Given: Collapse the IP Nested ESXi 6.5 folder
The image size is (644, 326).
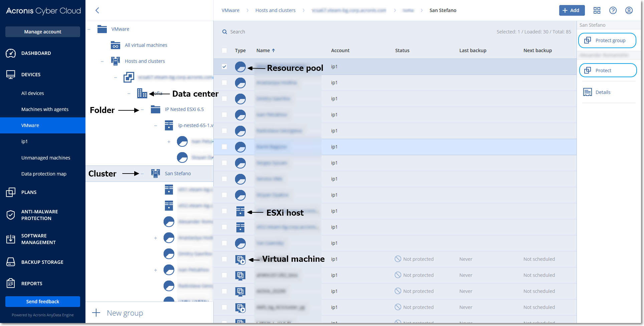Looking at the screenshot, I should coord(142,109).
